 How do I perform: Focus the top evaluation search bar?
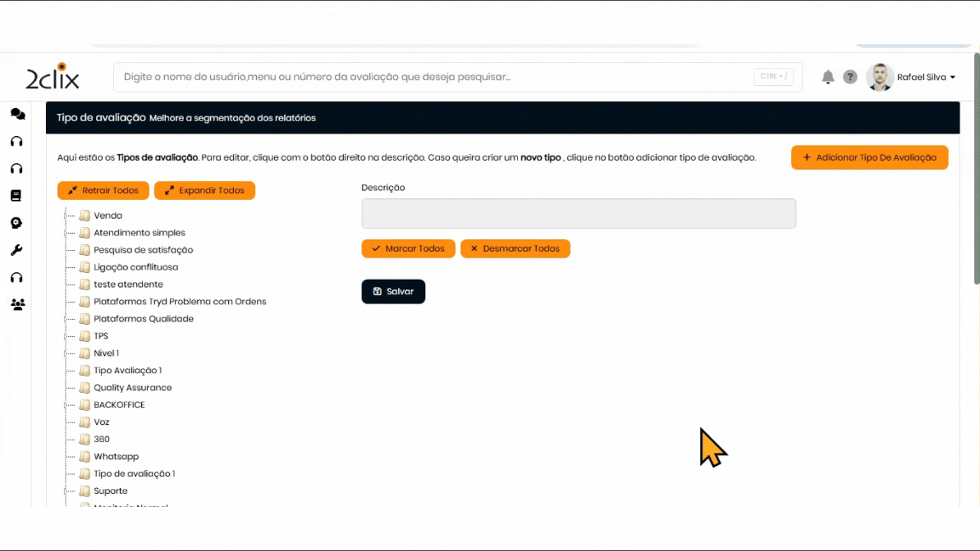[434, 77]
